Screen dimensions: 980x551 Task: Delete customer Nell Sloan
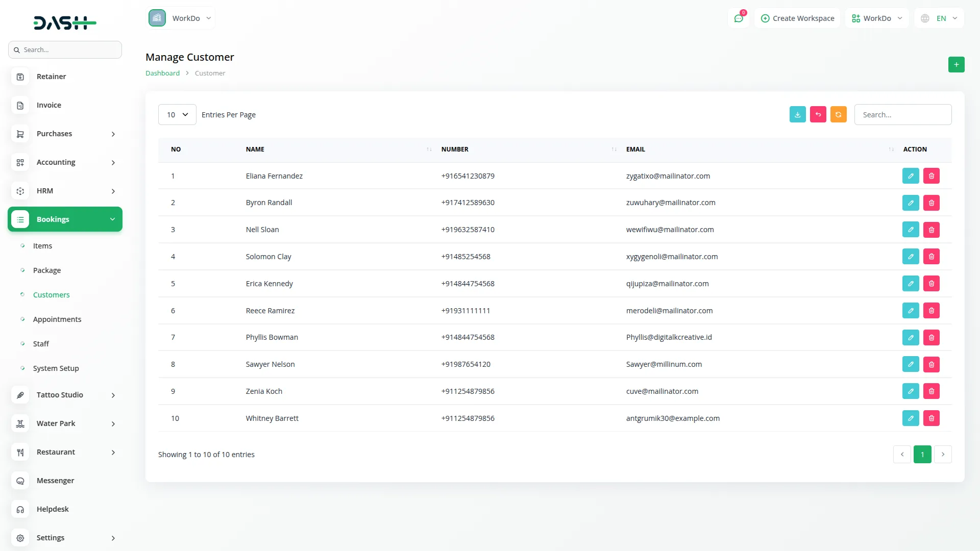click(x=931, y=230)
